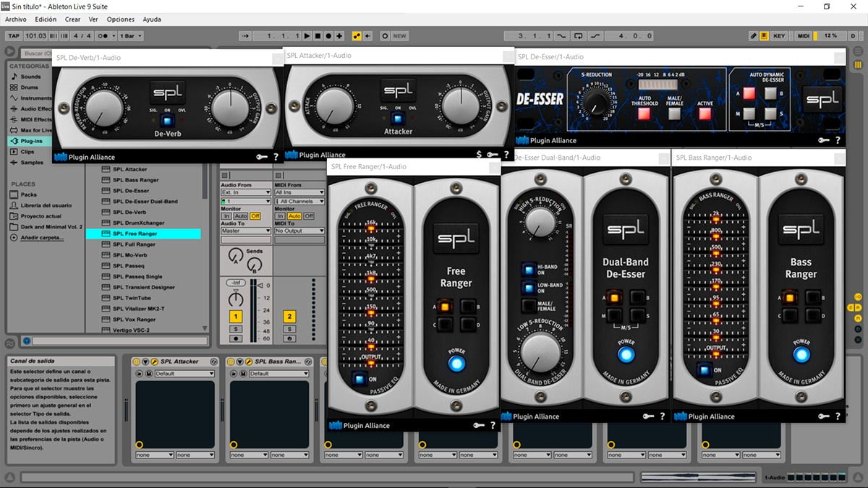Screen dimensions: 868x488
Task: Open Audio From Ext. In dropdown
Action: click(x=244, y=192)
